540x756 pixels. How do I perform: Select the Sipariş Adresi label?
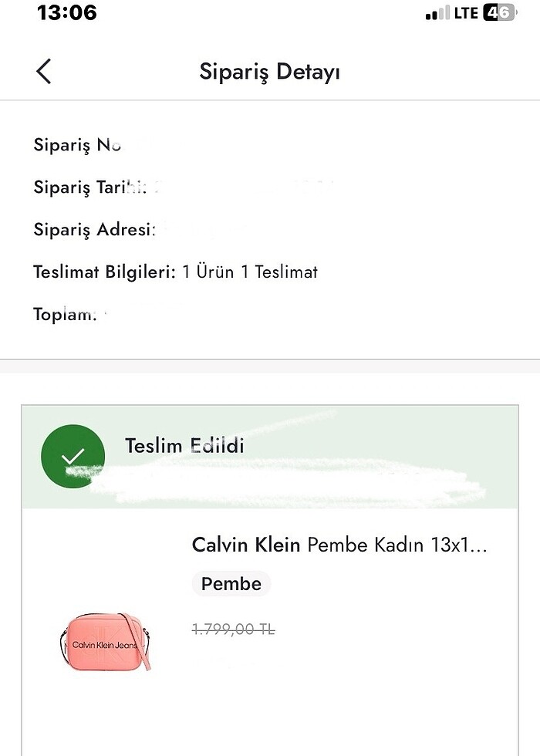click(x=94, y=230)
